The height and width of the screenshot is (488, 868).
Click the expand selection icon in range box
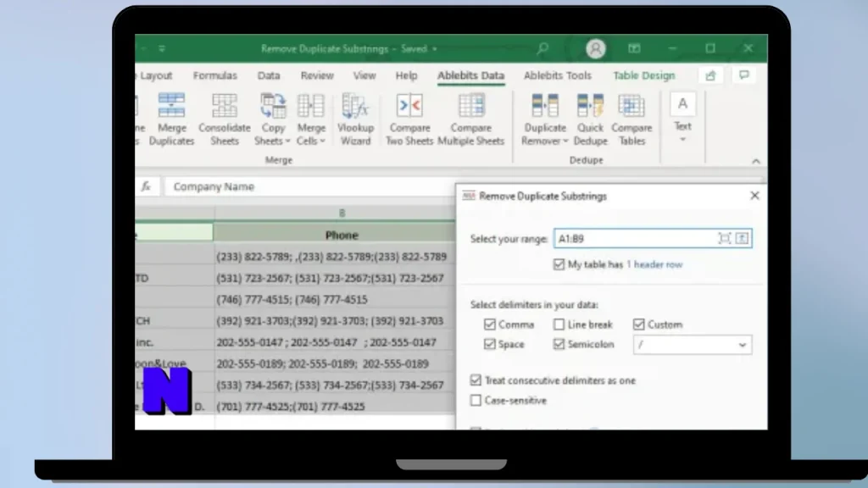pos(724,238)
